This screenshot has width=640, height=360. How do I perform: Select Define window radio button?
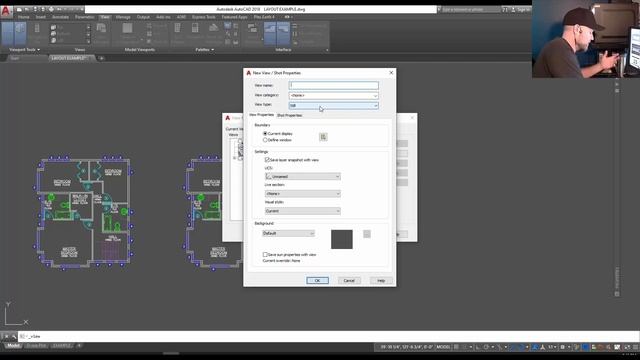[x=265, y=140]
